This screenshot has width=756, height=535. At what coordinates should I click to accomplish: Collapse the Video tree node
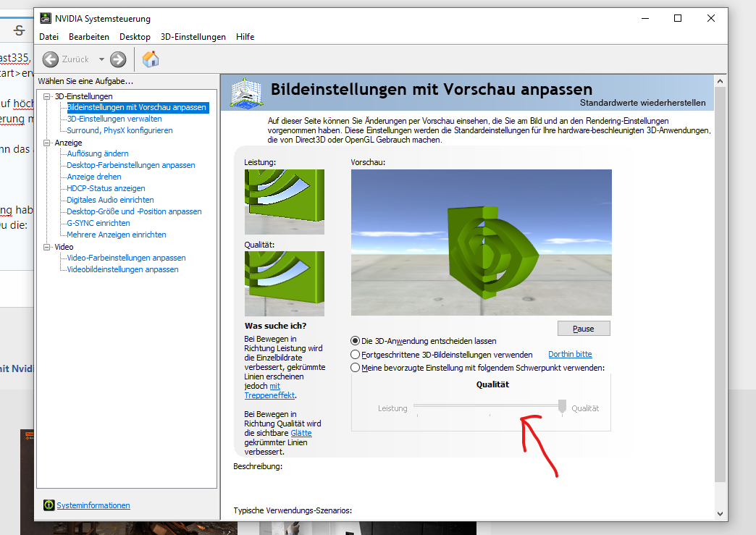(x=47, y=247)
